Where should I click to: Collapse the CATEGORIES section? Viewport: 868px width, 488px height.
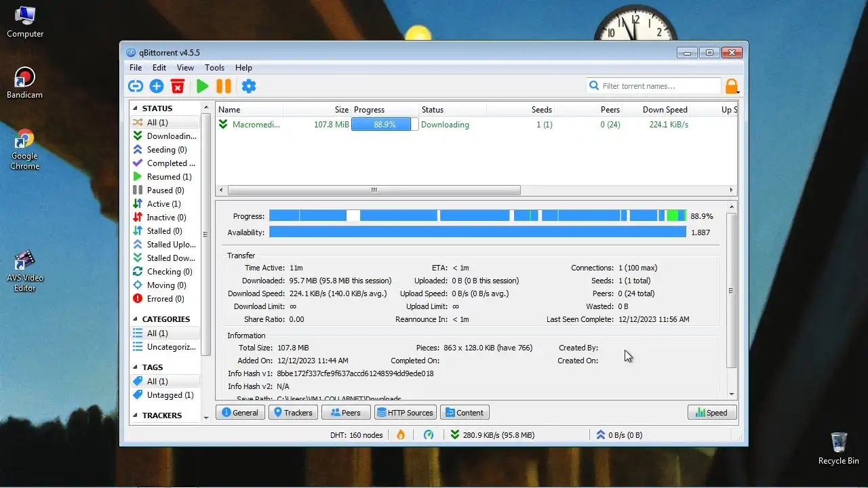coord(135,319)
